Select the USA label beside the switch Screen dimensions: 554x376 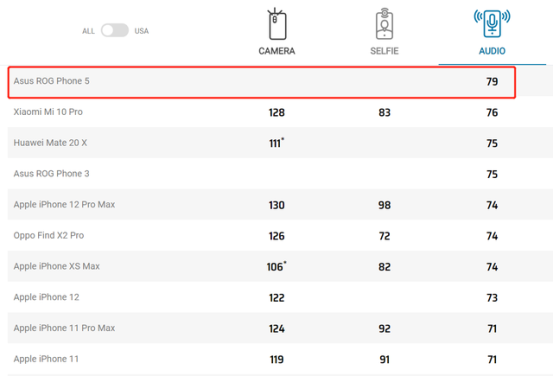141,31
